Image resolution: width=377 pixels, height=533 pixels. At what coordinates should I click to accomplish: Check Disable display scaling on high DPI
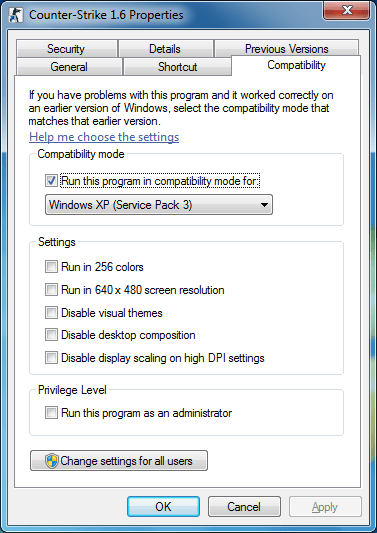51,358
